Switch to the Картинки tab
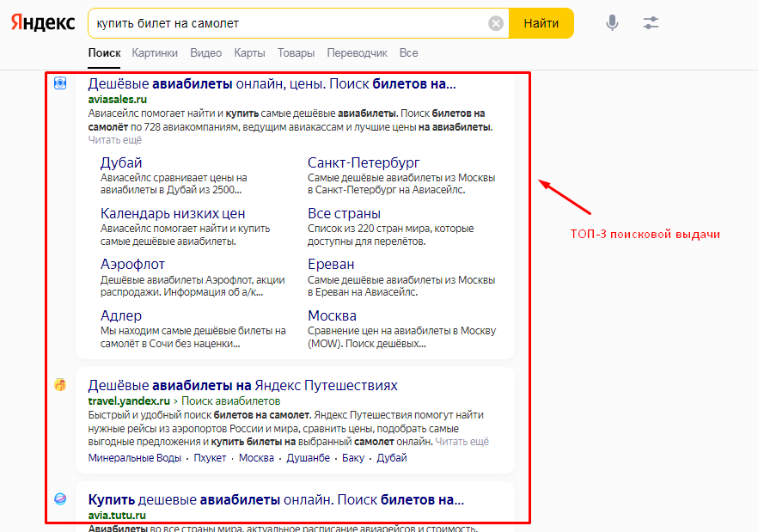 [155, 53]
